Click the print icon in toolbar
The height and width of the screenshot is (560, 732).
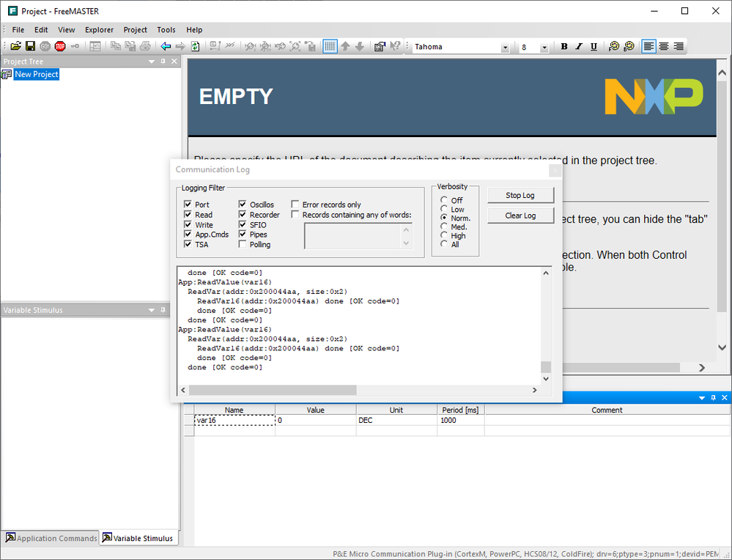pyautogui.click(x=145, y=46)
